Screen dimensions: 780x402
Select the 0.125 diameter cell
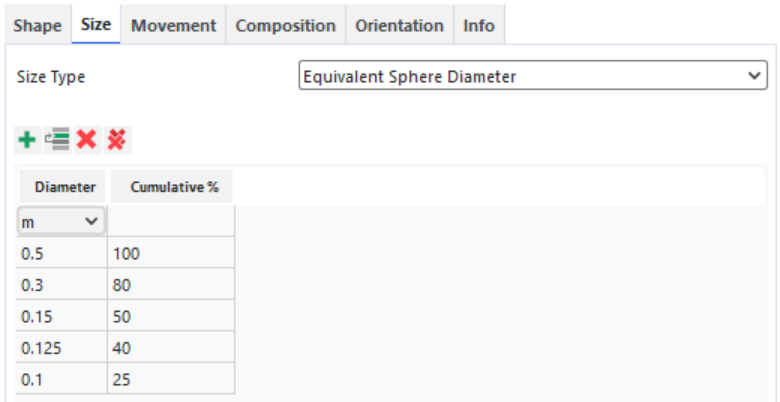click(x=61, y=348)
